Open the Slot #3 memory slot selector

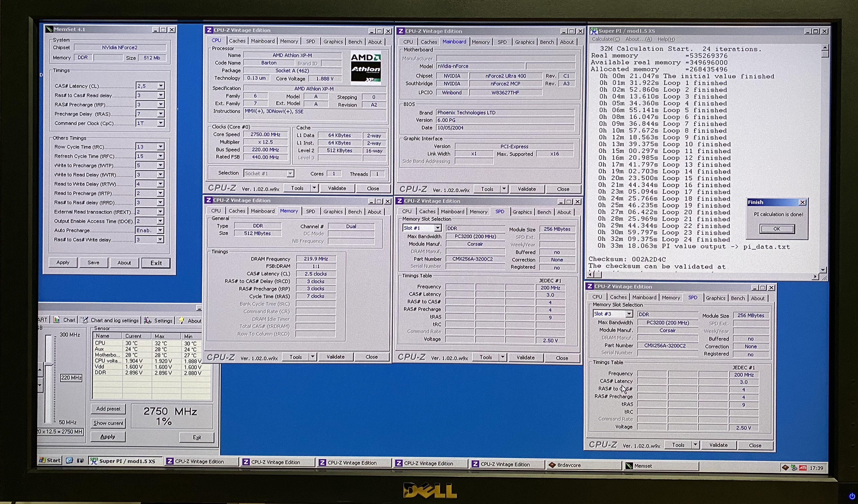pos(629,314)
